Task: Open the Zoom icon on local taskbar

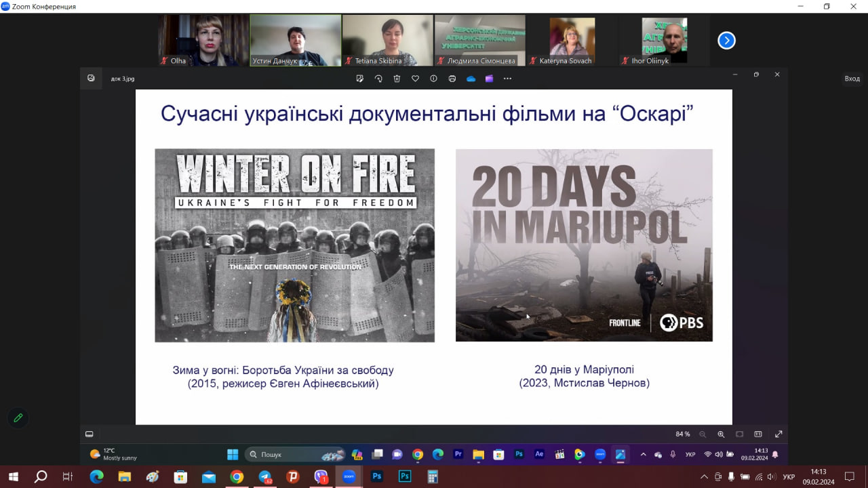Action: pyautogui.click(x=349, y=476)
